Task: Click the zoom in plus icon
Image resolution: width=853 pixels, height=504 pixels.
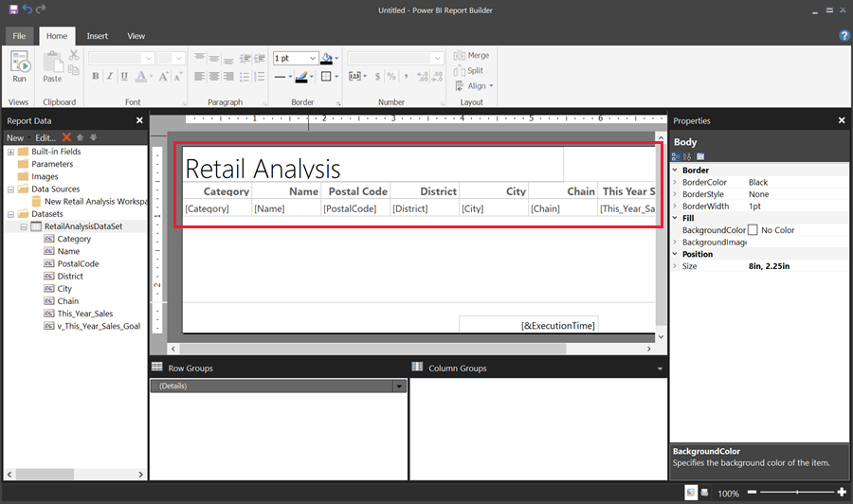Action: [x=841, y=493]
